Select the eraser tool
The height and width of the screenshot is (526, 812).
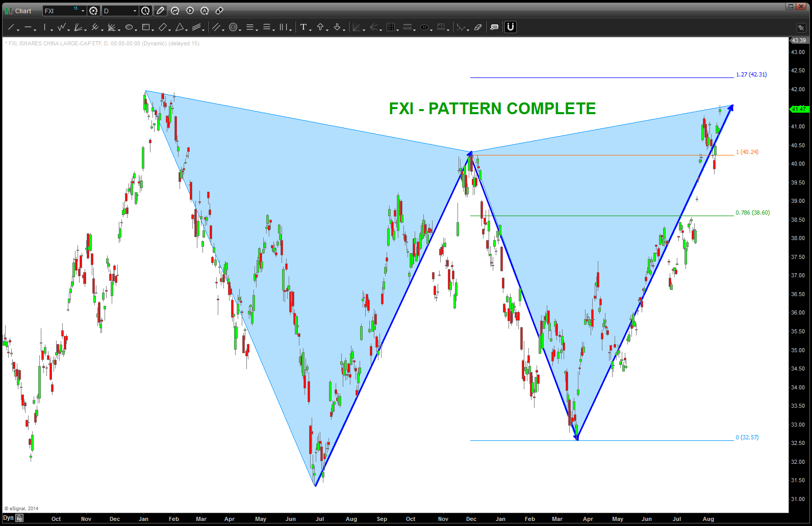(x=478, y=28)
